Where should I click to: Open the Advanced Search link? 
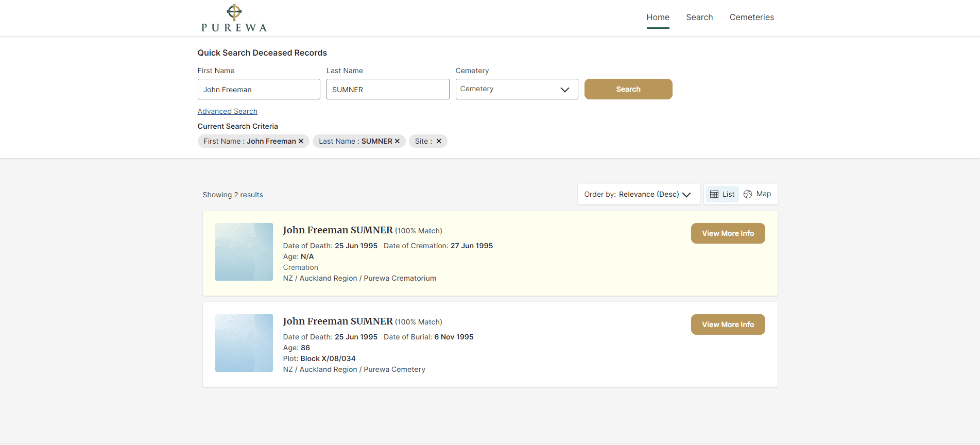[x=228, y=111]
